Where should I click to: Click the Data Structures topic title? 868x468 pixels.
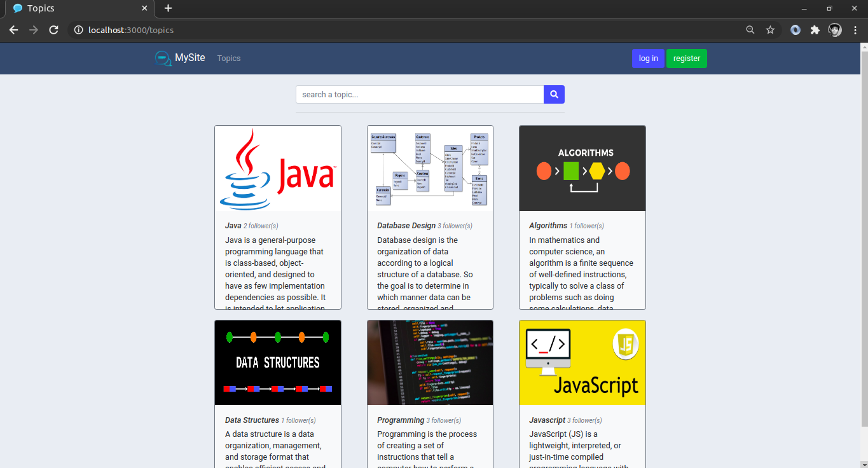pos(252,420)
